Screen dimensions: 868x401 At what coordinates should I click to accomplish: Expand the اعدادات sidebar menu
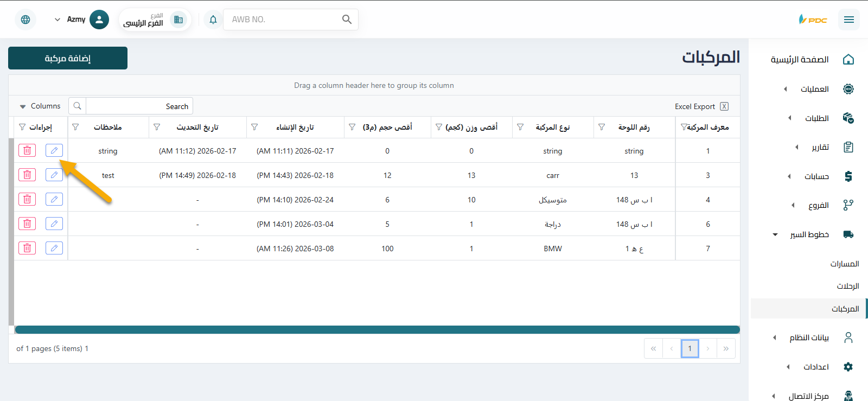click(x=788, y=367)
